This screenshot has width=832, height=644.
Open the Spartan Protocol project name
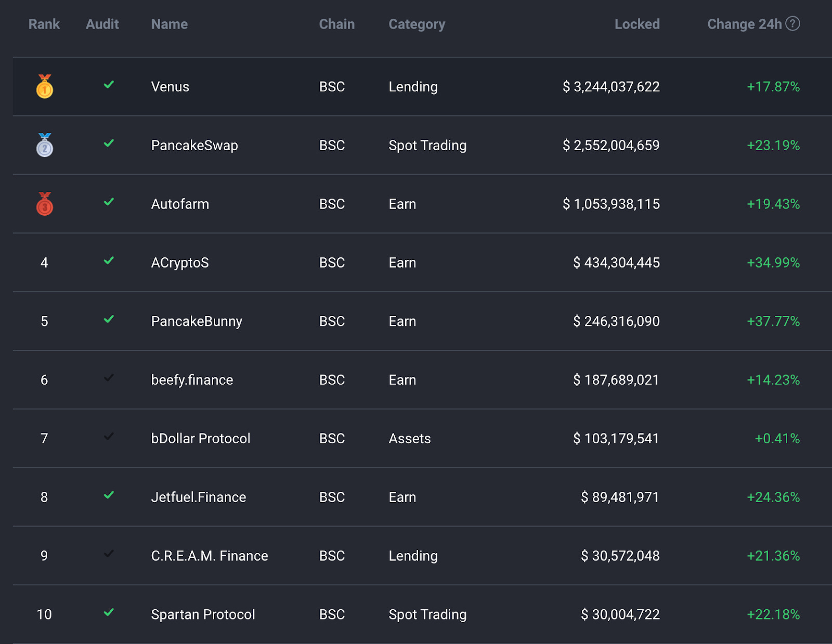203,615
